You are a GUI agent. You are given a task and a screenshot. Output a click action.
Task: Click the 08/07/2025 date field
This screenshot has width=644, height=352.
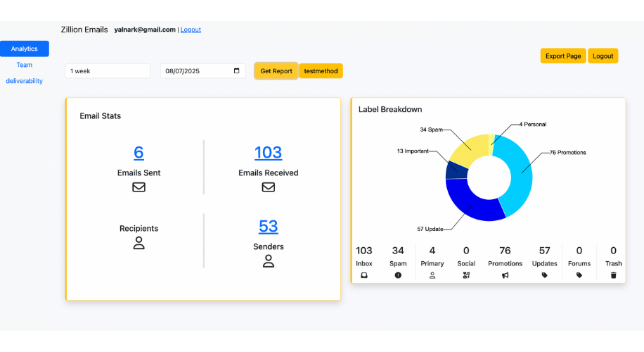(195, 71)
